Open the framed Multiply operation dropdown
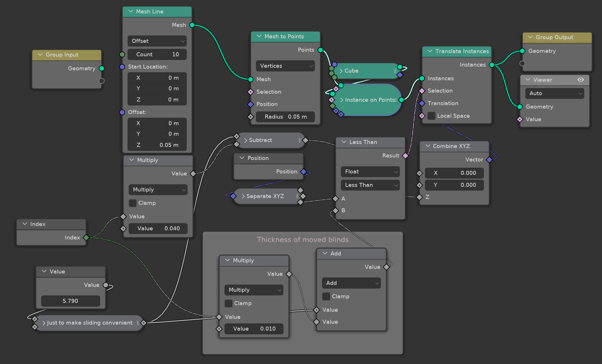The width and height of the screenshot is (602, 364). point(254,290)
